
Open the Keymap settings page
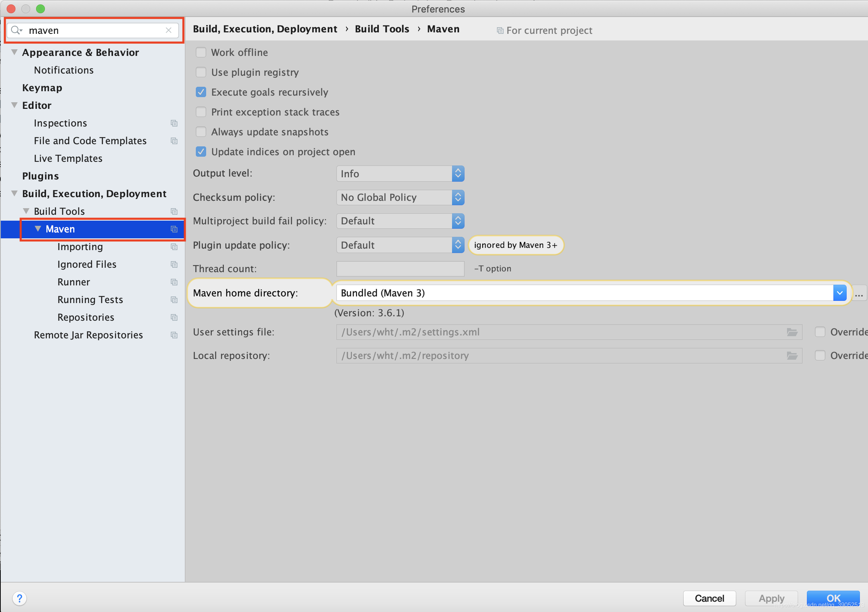42,88
